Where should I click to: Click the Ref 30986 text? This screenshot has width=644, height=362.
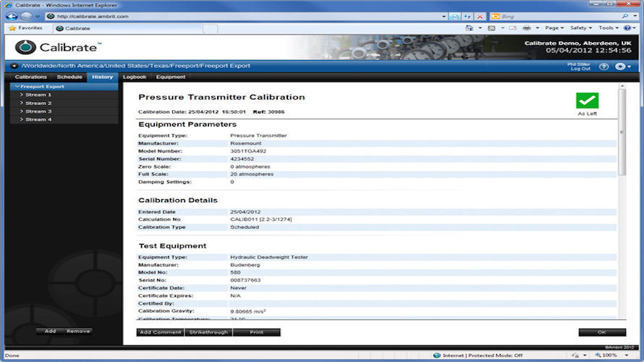pos(268,111)
